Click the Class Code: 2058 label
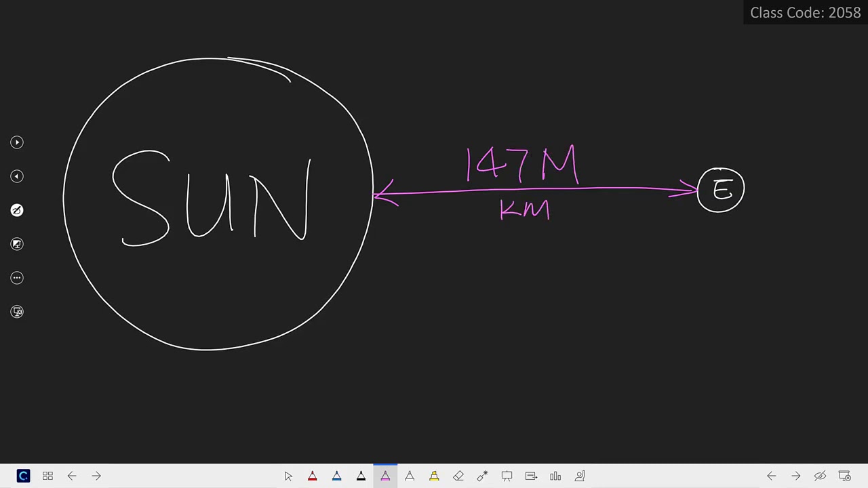This screenshot has width=868, height=488. 805,13
